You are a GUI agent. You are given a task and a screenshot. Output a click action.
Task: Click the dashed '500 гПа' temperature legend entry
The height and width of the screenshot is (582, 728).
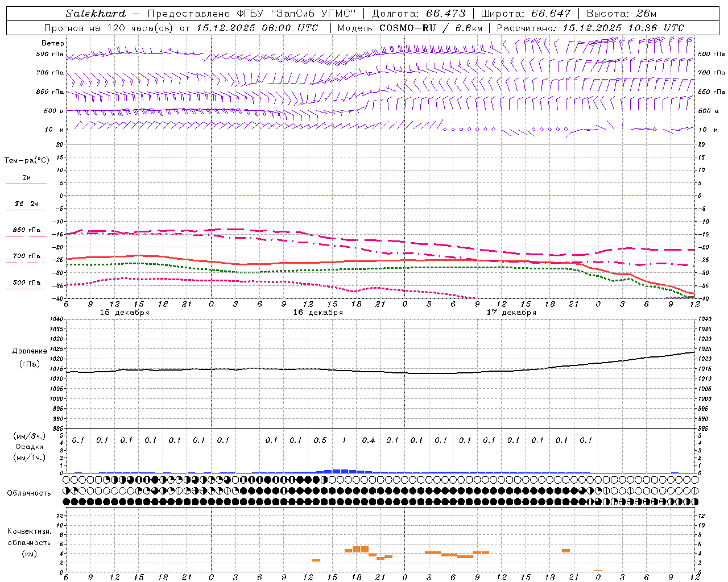tap(27, 285)
